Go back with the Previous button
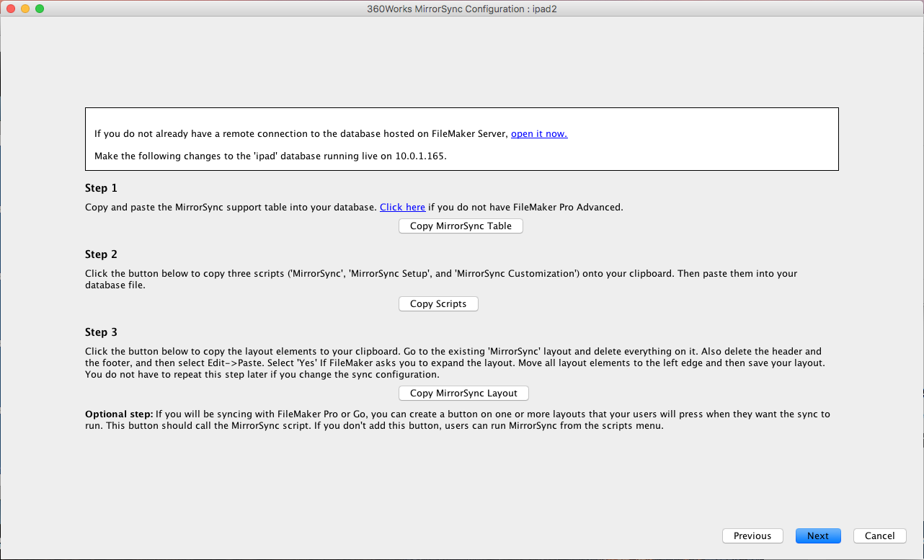Image resolution: width=924 pixels, height=560 pixels. pos(752,535)
